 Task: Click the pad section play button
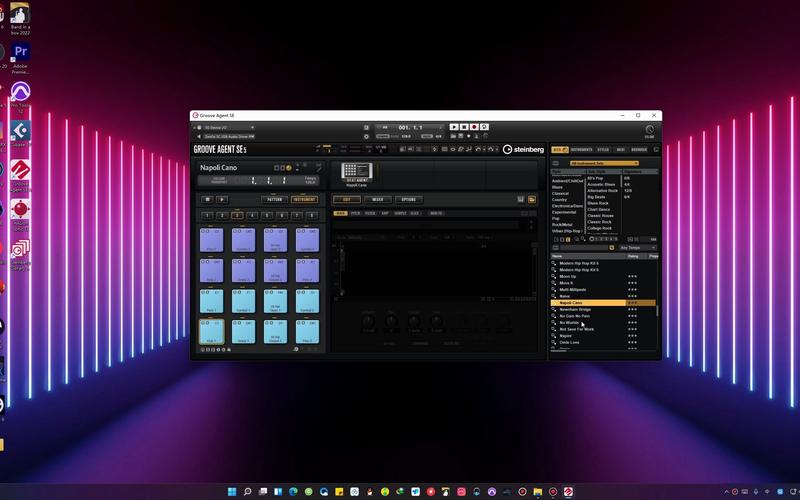tap(221, 199)
